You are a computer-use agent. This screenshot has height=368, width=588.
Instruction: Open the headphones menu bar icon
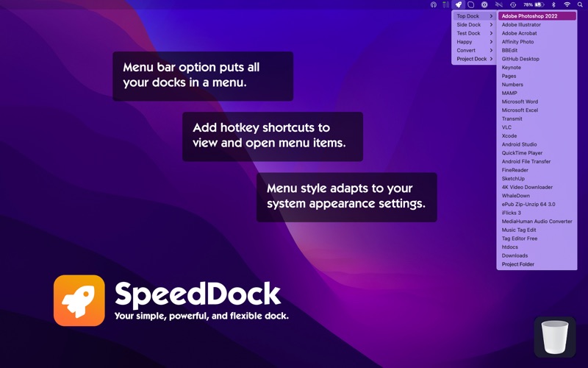(434, 4)
